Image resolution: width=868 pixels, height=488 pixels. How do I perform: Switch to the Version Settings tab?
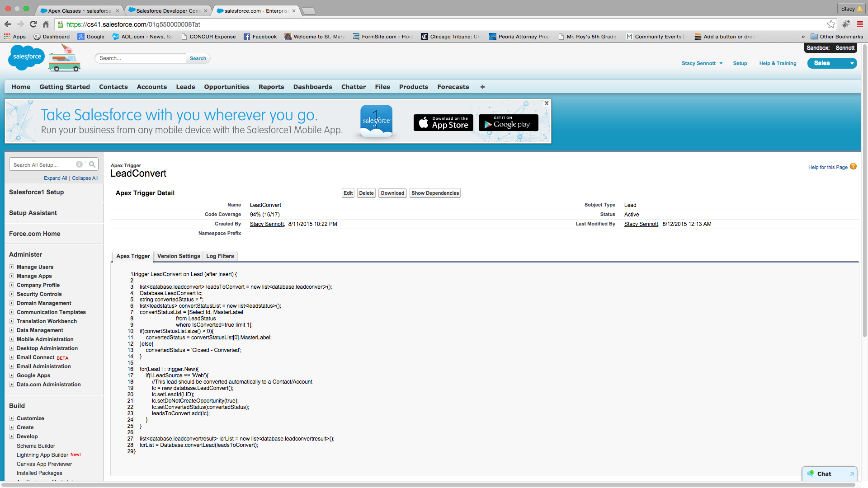[179, 256]
